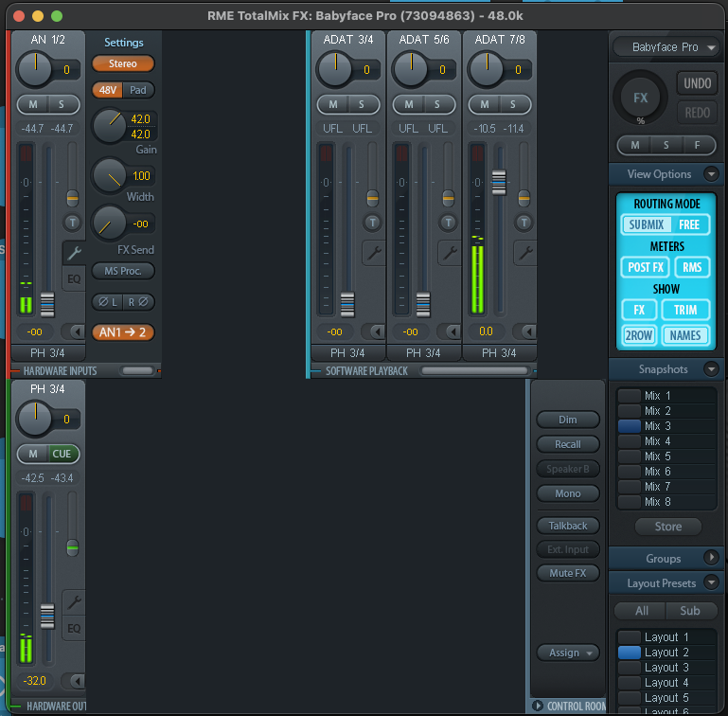Screen dimensions: 728x716
Task: Collapse the Layout Presets section
Action: (711, 582)
